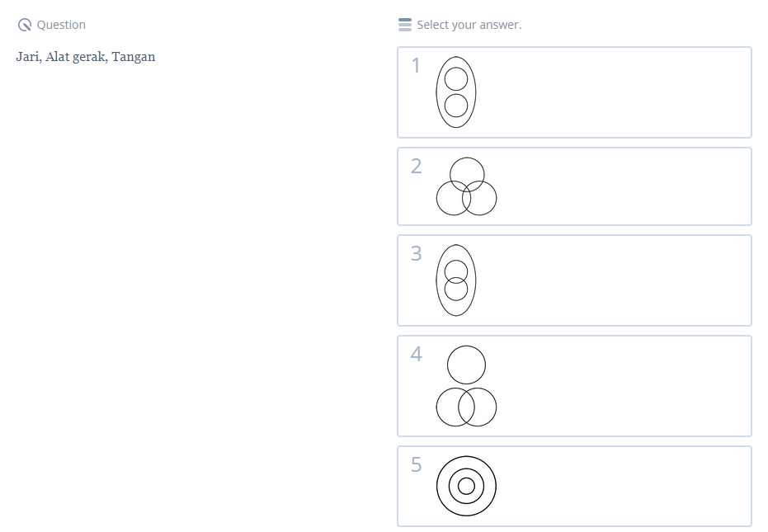The width and height of the screenshot is (768, 532).
Task: Click the oval with two overlapping circles diagram
Action: tap(456, 280)
